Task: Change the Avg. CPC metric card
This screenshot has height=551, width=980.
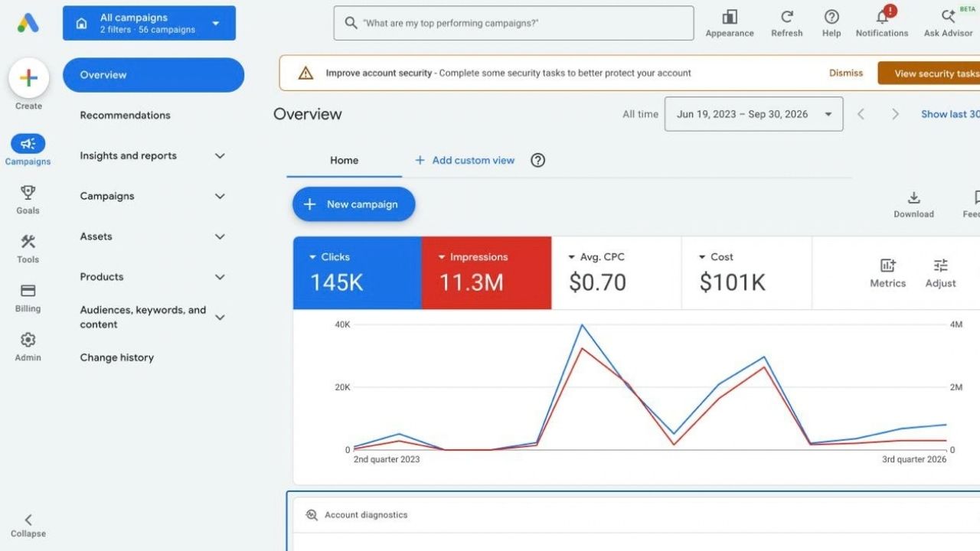Action: point(616,273)
